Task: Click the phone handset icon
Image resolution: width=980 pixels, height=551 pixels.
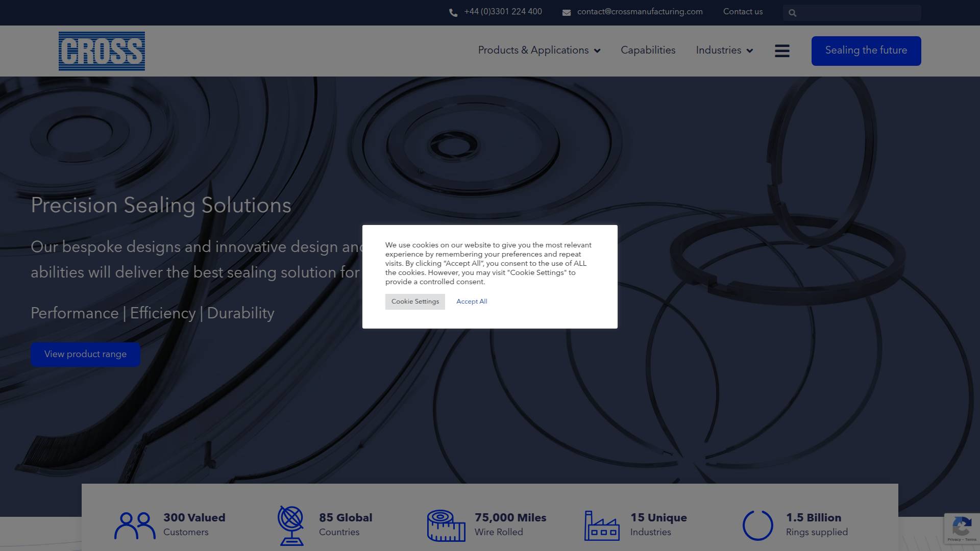Action: pos(453,13)
